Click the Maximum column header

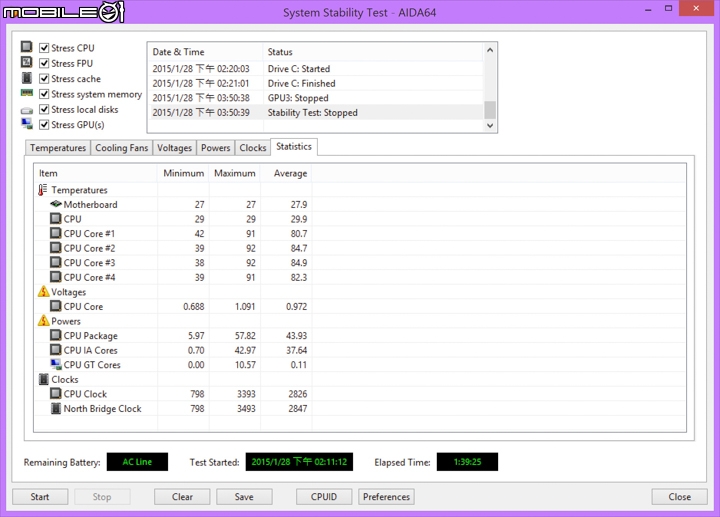click(235, 173)
